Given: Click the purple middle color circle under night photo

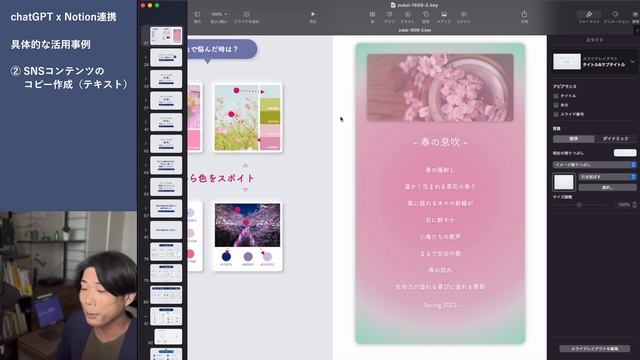Looking at the screenshot, I should click(x=248, y=256).
